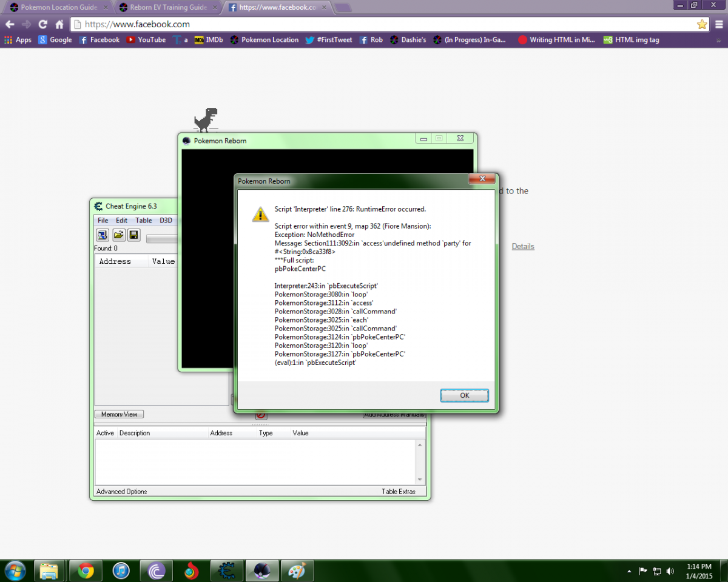Show hidden system tray icons

click(629, 571)
